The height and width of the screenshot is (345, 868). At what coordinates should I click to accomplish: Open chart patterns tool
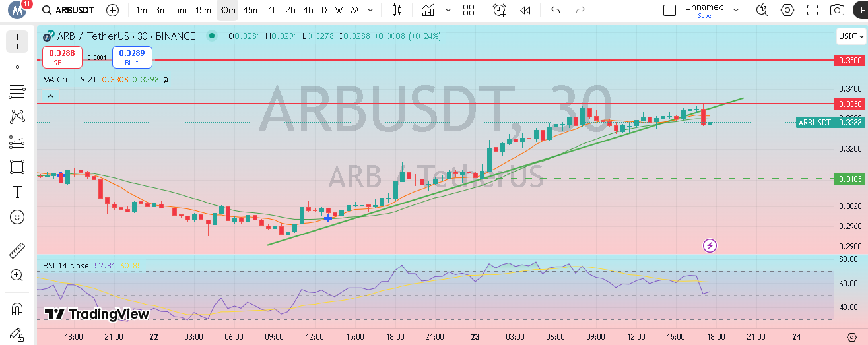(x=17, y=117)
